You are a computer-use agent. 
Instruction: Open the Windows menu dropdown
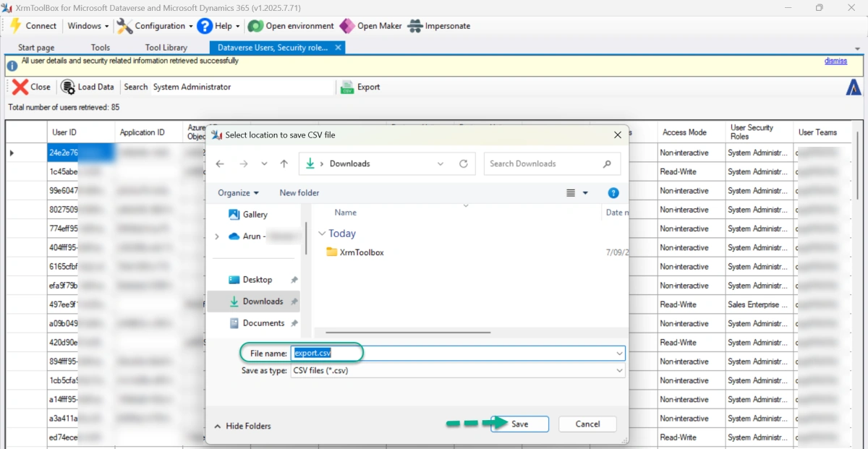[x=88, y=26]
